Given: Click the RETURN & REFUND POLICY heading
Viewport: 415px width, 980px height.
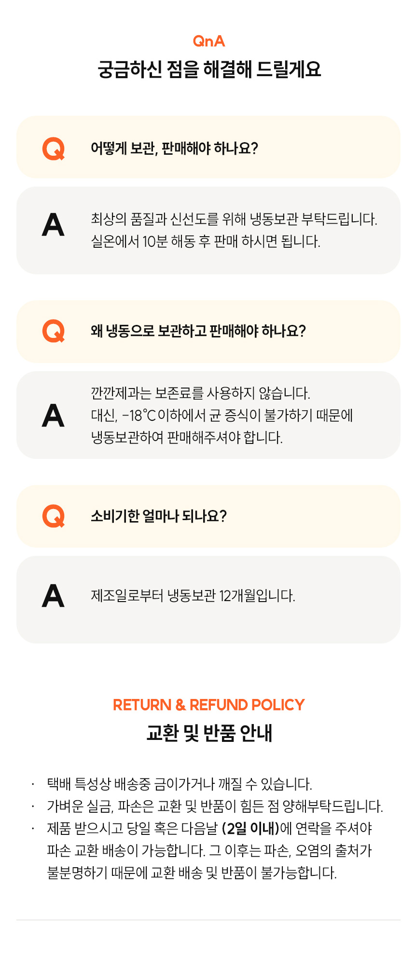Looking at the screenshot, I should point(208,705).
